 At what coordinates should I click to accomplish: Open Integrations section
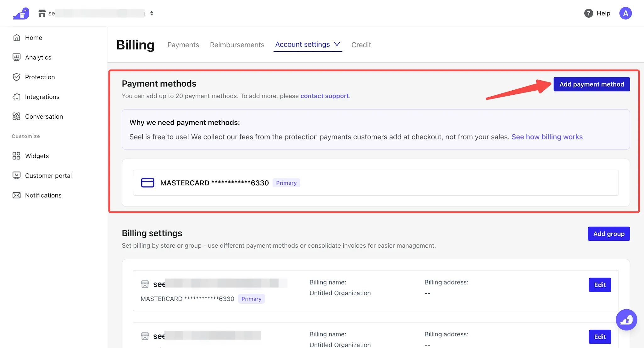[42, 97]
